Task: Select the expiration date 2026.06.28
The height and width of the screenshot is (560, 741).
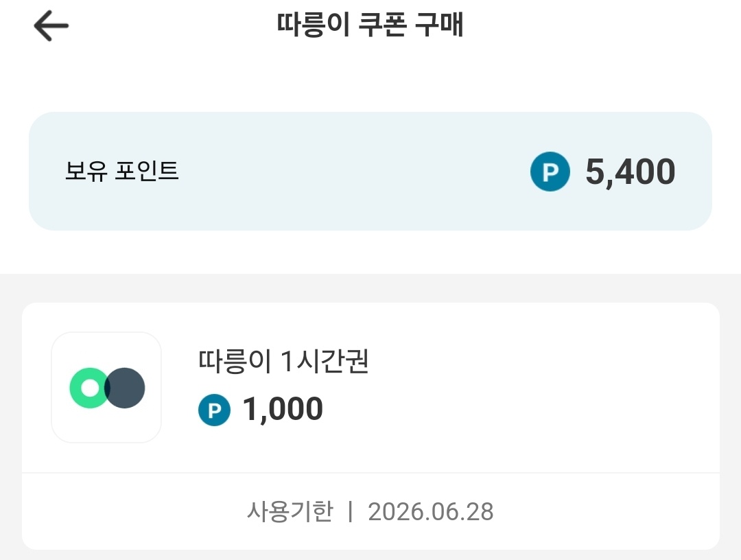Action: coord(432,511)
